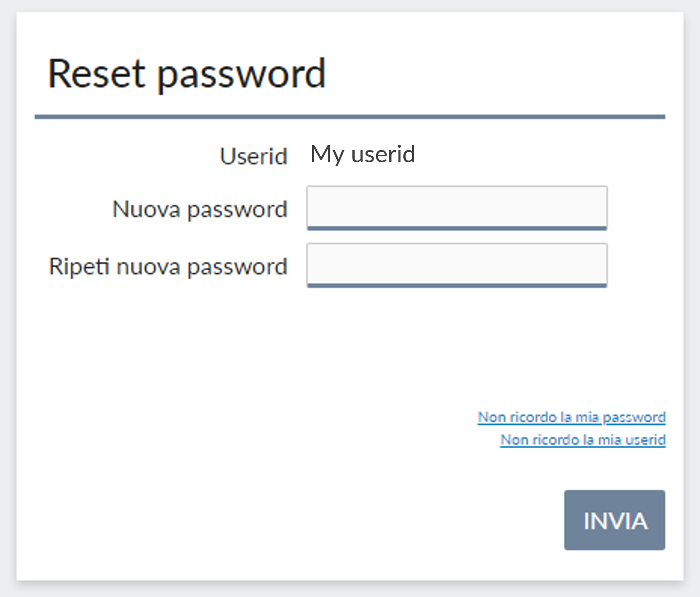This screenshot has width=700, height=597.
Task: Click the 'Userid' field label
Action: click(254, 157)
